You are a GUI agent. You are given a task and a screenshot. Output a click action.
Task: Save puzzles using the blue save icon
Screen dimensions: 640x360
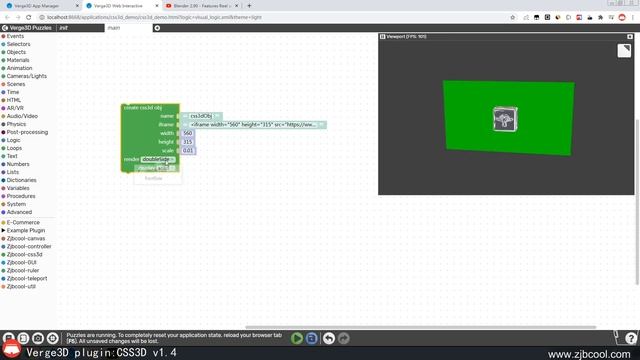[x=311, y=338]
